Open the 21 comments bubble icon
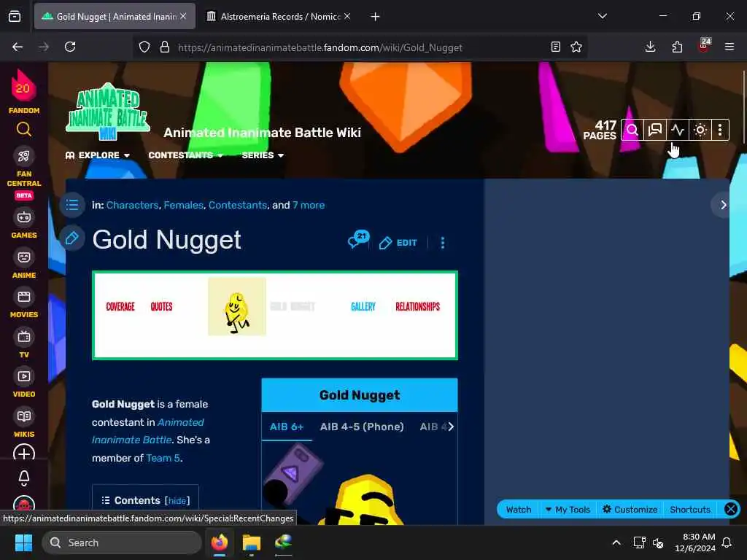 click(x=358, y=239)
